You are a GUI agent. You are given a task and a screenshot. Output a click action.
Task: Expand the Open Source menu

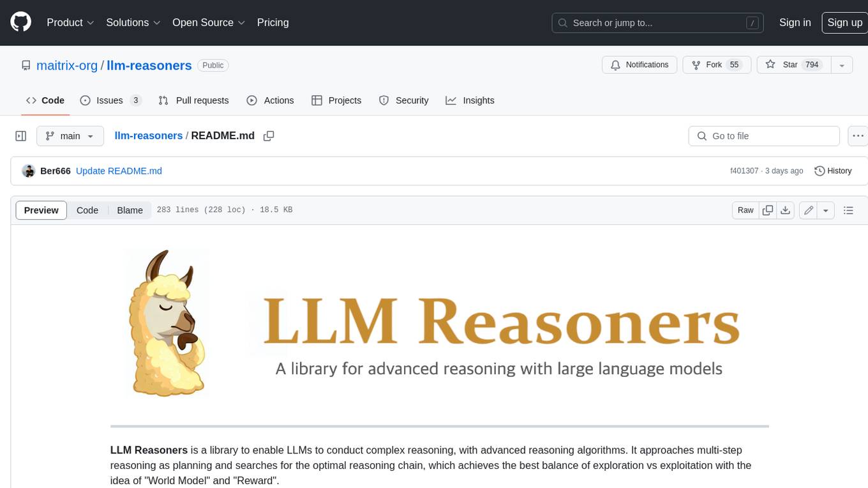point(209,22)
